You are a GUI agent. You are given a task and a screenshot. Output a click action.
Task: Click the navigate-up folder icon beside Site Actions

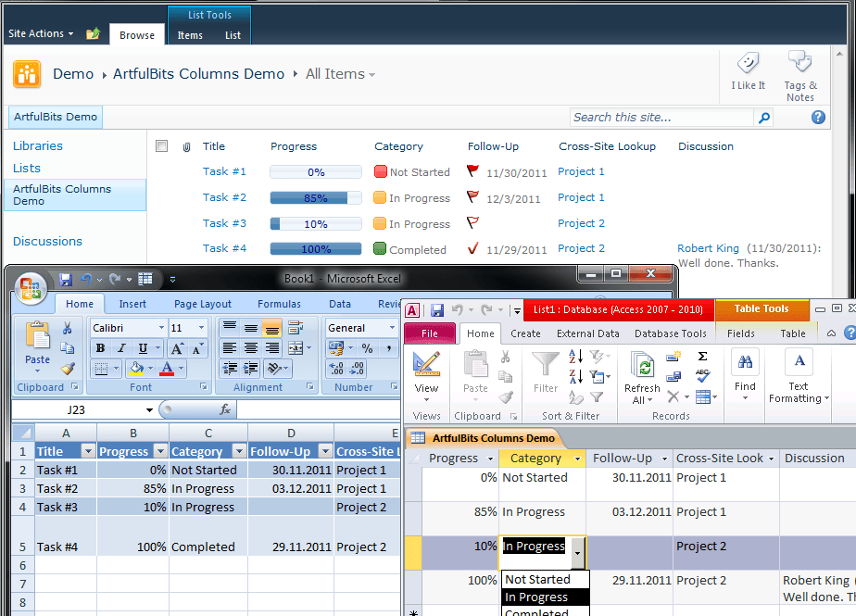(x=93, y=34)
